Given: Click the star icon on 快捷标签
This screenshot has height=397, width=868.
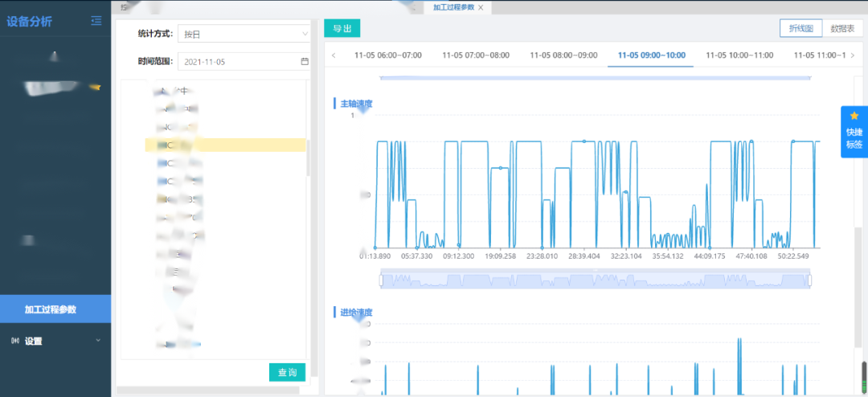Looking at the screenshot, I should click(854, 116).
